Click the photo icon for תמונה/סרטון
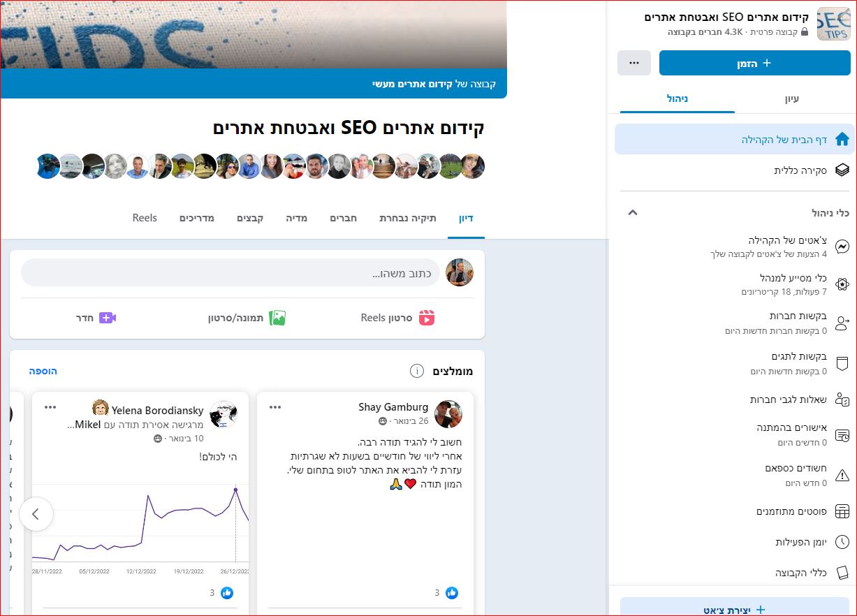The width and height of the screenshot is (857, 616). (x=278, y=318)
